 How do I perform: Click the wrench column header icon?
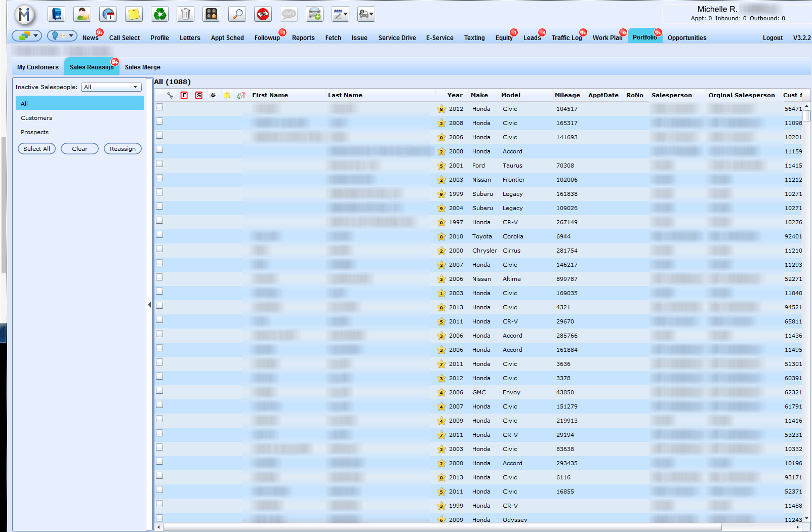[170, 95]
